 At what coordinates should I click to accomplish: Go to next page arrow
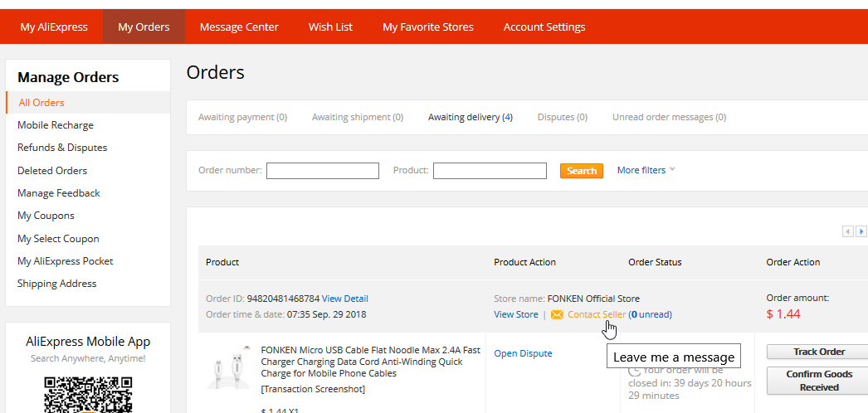click(861, 231)
